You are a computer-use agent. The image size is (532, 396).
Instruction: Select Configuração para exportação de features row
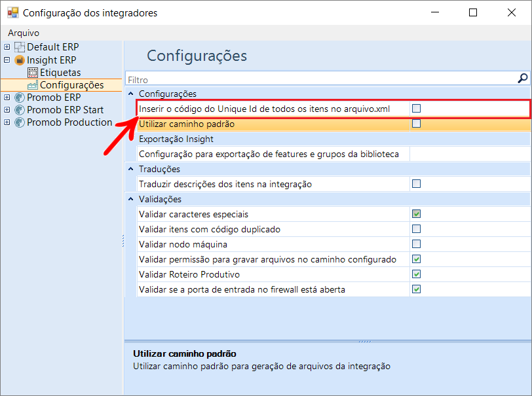click(273, 154)
